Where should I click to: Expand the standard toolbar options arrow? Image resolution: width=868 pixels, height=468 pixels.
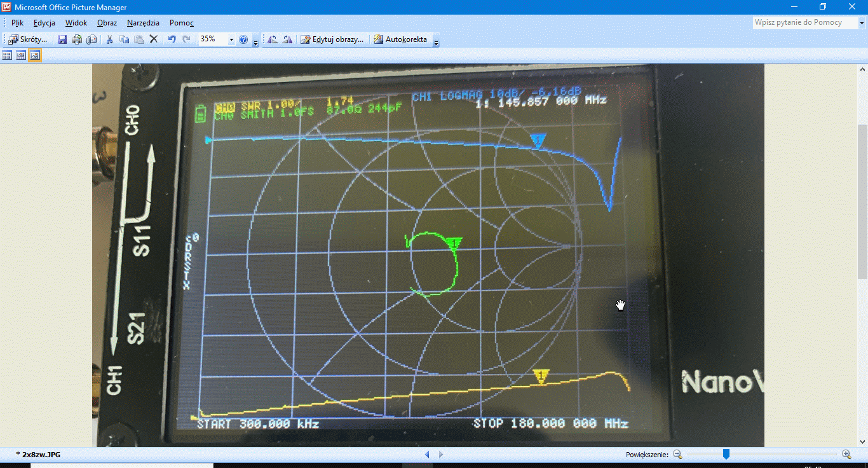[255, 42]
